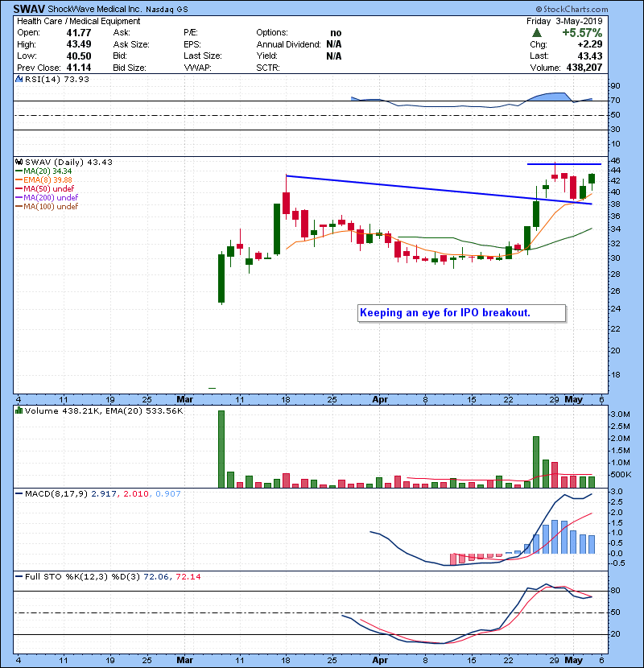Click the ShockWave Medical Inc. company name
The height and width of the screenshot is (668, 644).
tap(94, 9)
